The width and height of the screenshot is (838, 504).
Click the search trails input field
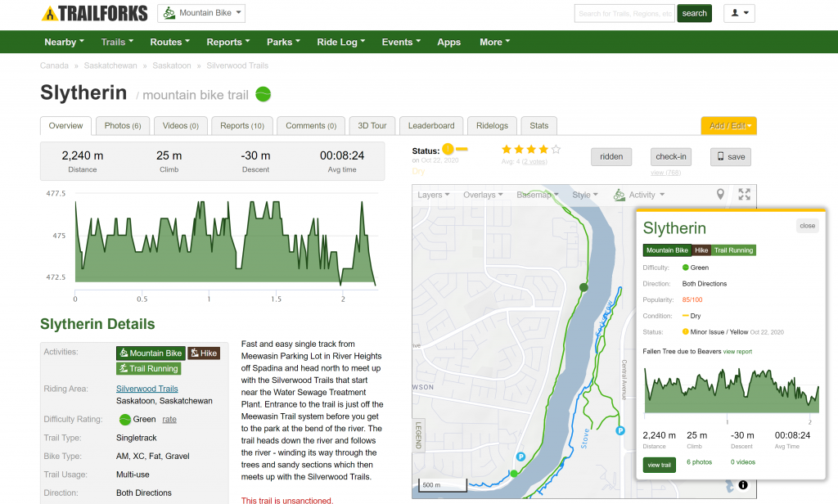(x=625, y=13)
